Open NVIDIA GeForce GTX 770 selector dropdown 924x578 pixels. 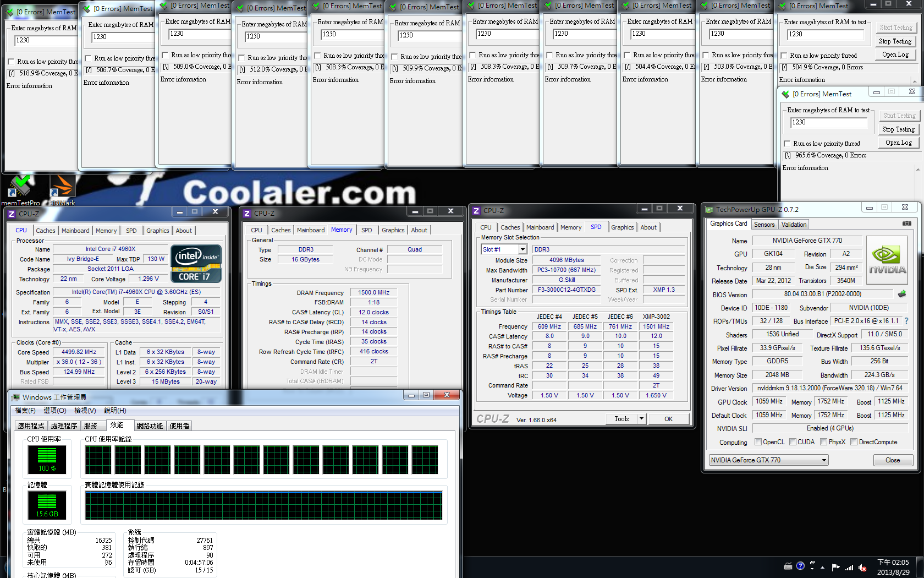[768, 460]
